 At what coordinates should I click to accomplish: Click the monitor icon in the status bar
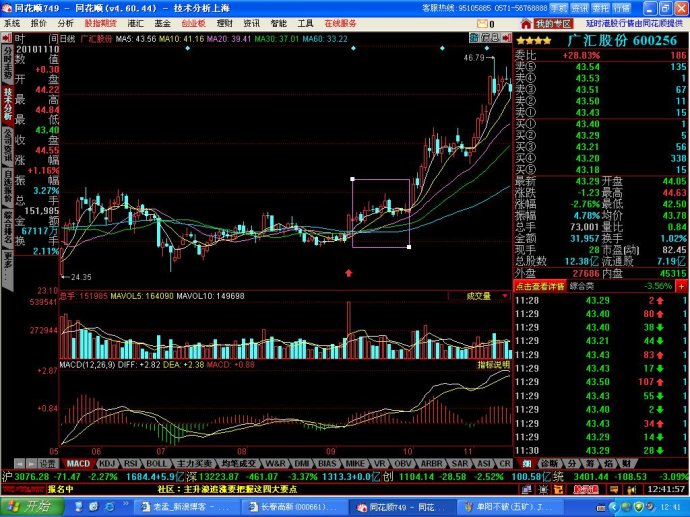point(526,489)
